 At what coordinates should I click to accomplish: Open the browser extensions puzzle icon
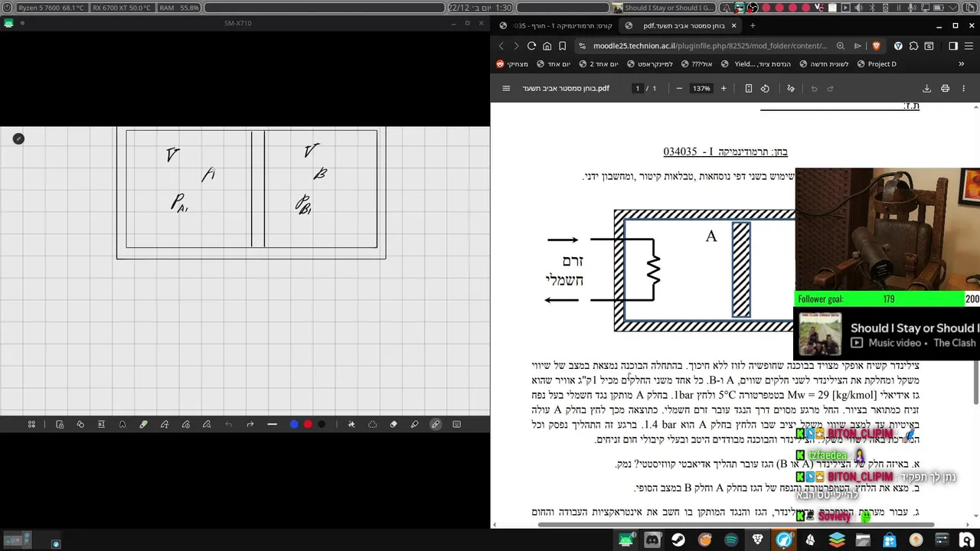point(914,46)
